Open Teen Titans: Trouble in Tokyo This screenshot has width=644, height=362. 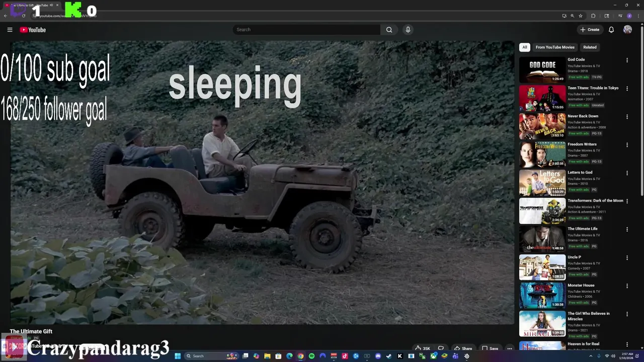click(x=593, y=88)
